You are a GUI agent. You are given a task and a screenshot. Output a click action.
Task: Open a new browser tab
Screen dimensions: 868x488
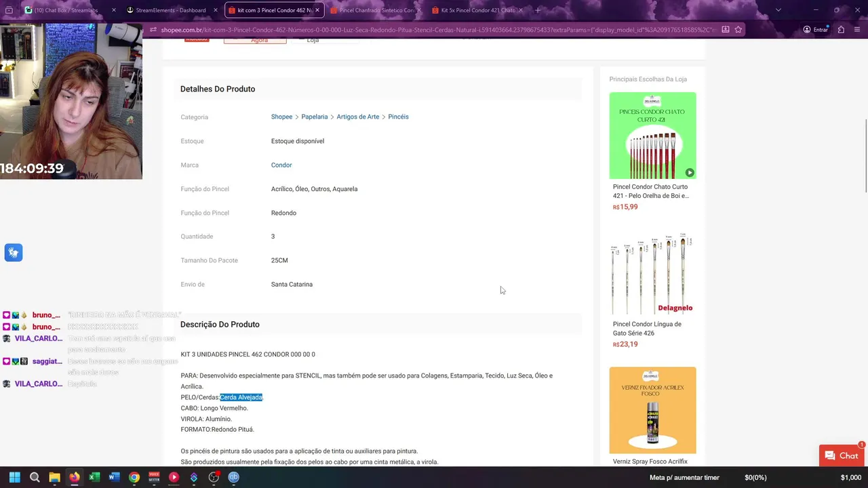tap(538, 10)
